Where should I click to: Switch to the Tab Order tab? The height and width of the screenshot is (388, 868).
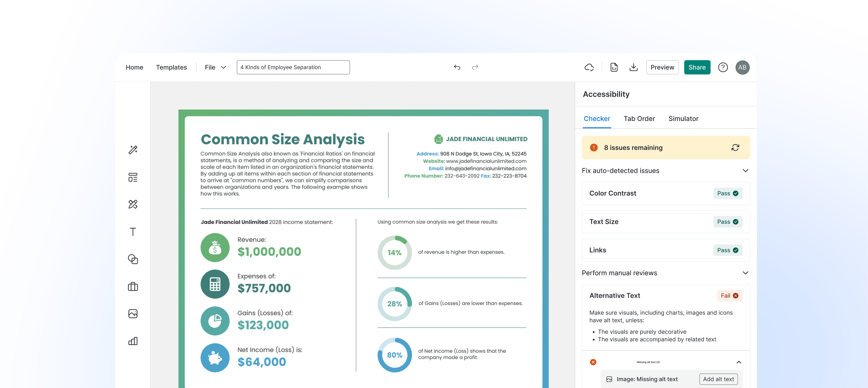click(639, 119)
